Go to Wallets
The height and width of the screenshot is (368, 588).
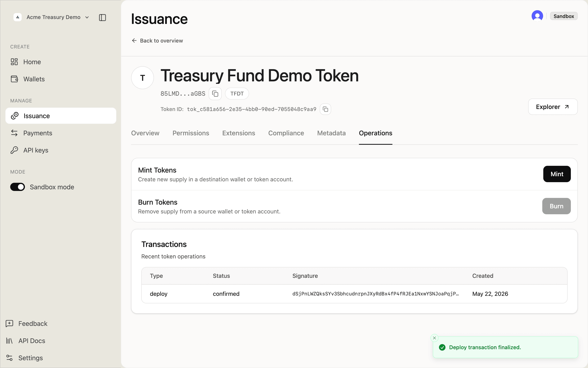click(x=61, y=79)
